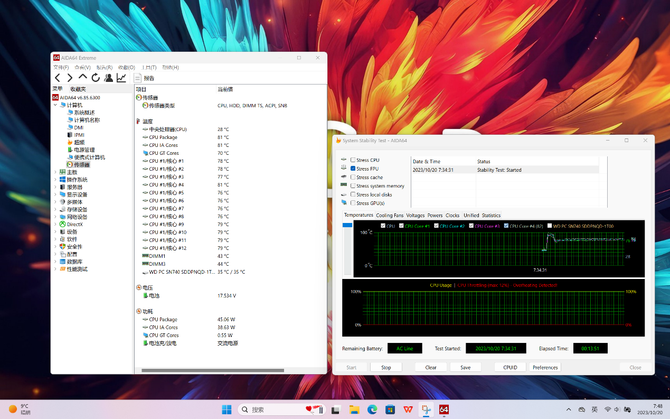Refresh the AIDA64 sensor readings
This screenshot has height=419, width=670.
pos(96,78)
